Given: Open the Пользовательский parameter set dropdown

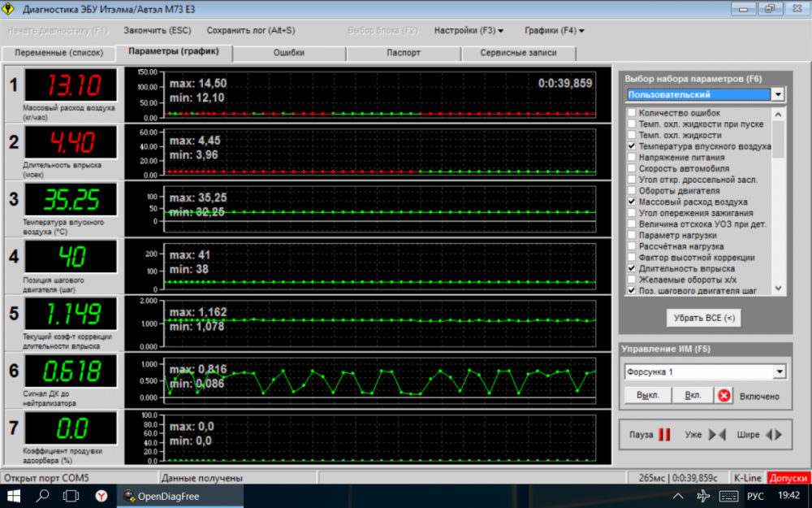Looking at the screenshot, I should [778, 94].
